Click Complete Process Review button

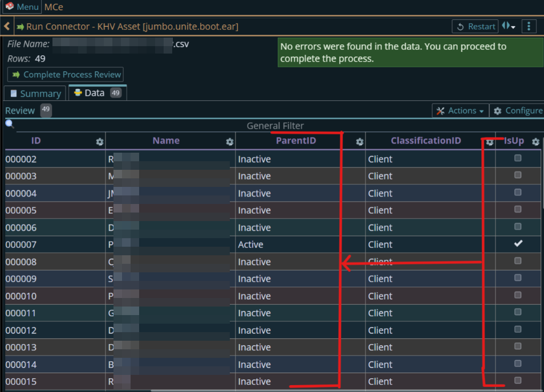(x=66, y=75)
